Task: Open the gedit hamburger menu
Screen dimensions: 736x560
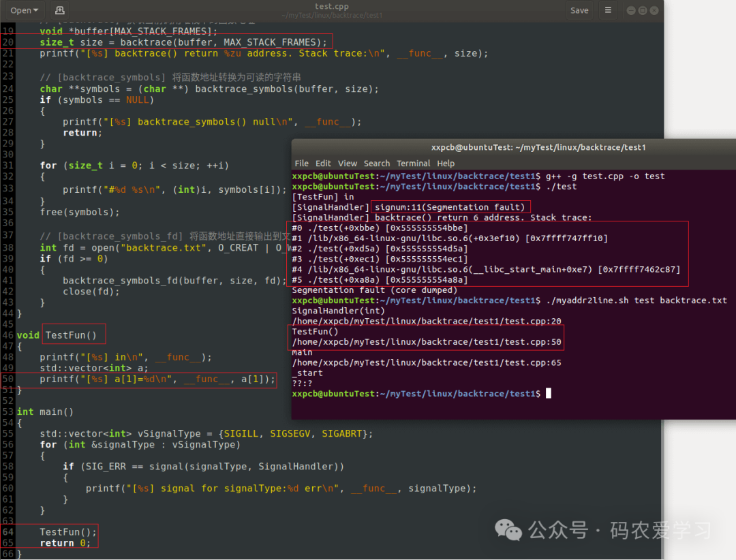Action: pyautogui.click(x=609, y=10)
